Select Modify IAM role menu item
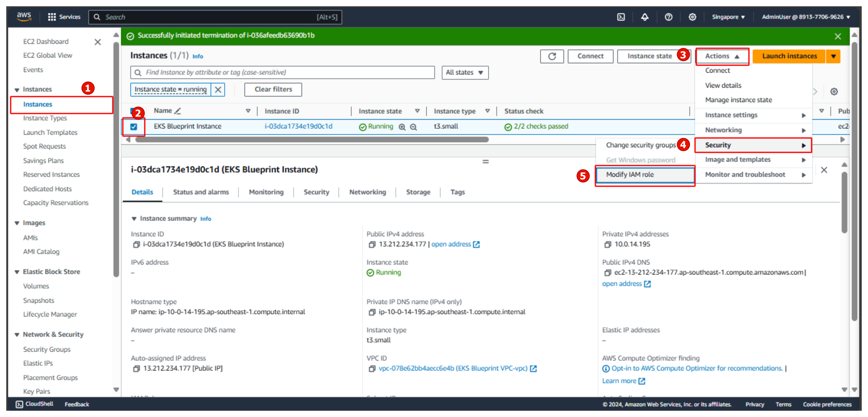This screenshot has height=417, width=868. (645, 175)
